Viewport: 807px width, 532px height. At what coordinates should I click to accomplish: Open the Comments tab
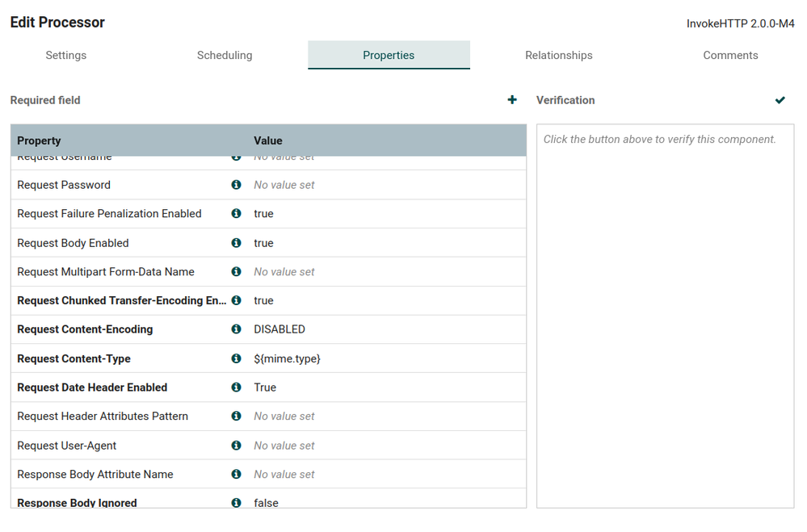(730, 56)
